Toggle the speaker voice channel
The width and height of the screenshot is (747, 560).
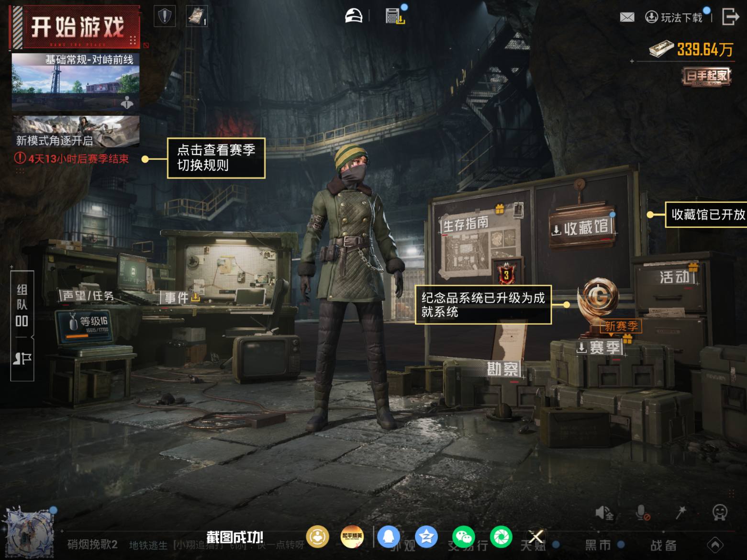[x=604, y=513]
